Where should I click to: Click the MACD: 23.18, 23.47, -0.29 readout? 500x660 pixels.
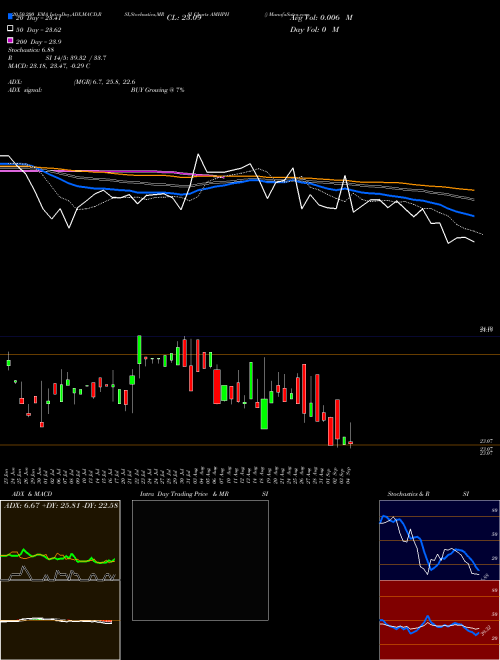coord(49,66)
